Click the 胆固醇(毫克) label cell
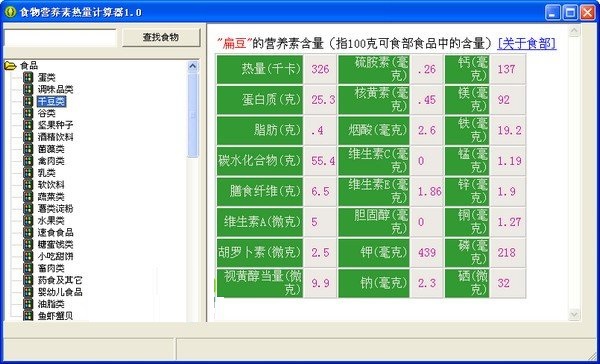This screenshot has width=600, height=364. [x=374, y=222]
